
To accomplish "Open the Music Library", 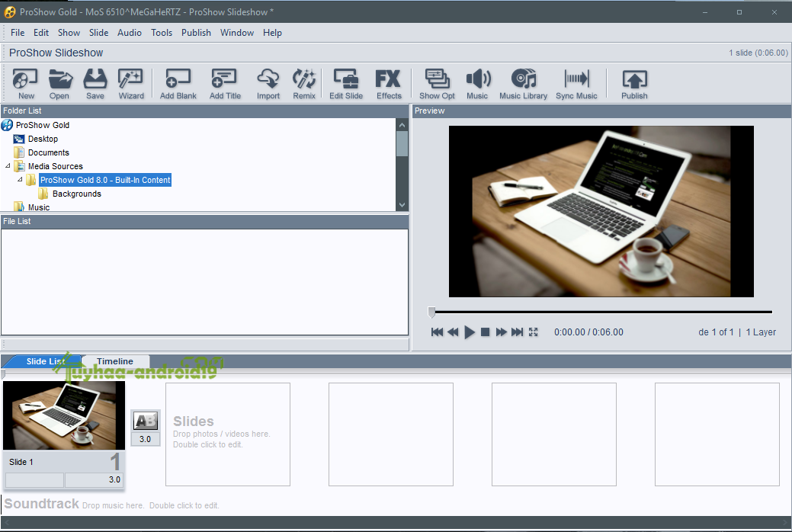I will click(x=523, y=84).
